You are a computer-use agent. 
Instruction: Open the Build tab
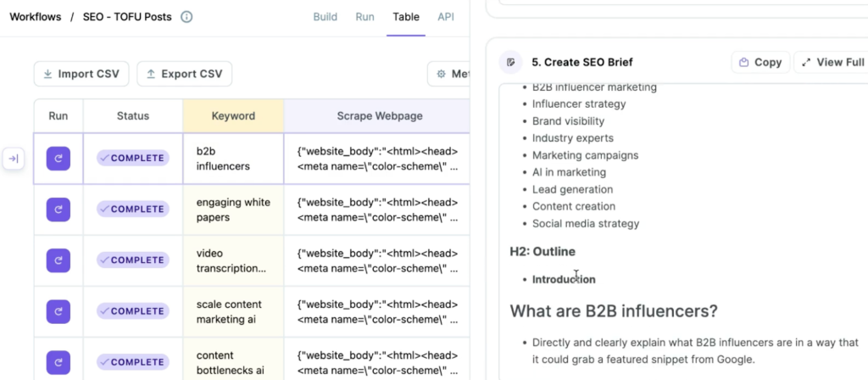(325, 17)
